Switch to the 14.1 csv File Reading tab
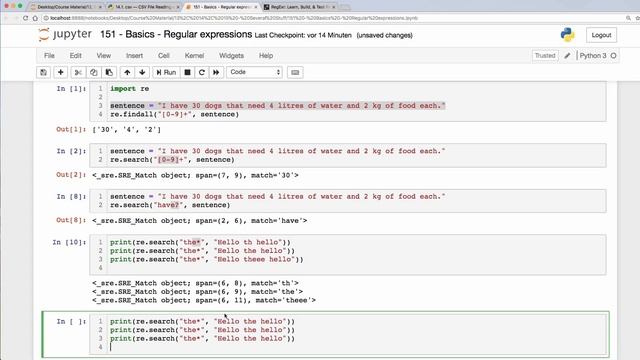 pos(143,7)
